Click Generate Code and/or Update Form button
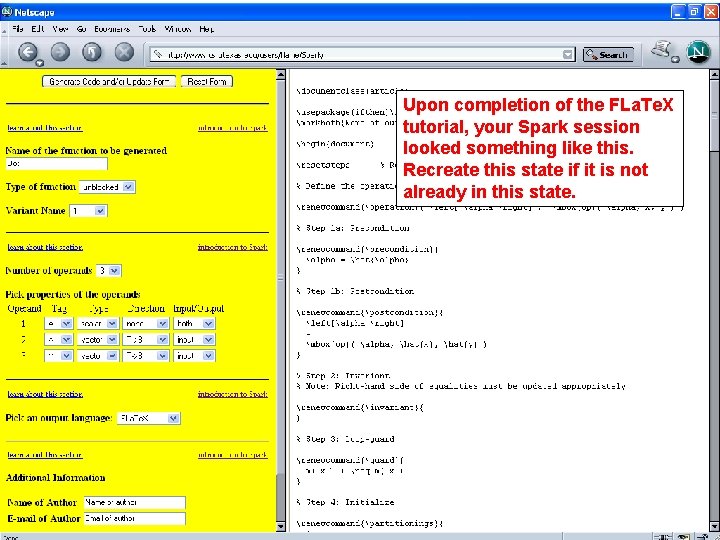 [x=109, y=82]
